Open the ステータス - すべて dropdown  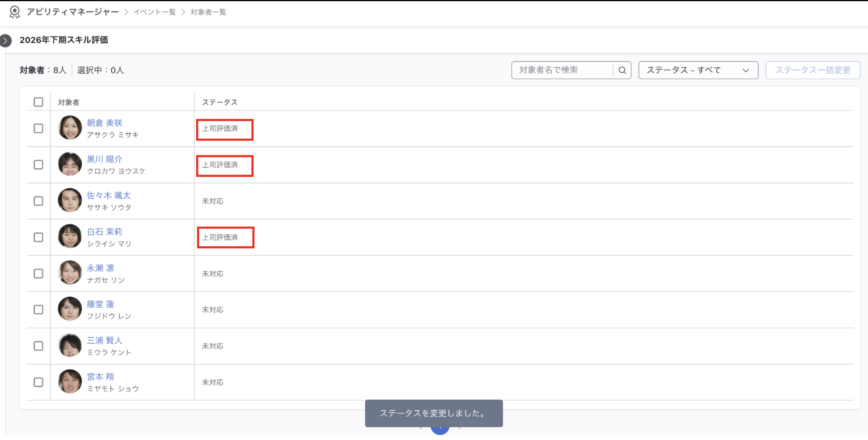pos(698,70)
